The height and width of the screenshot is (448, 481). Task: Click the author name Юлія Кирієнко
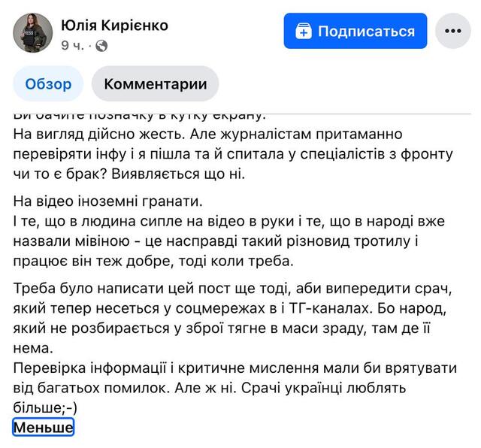(114, 26)
